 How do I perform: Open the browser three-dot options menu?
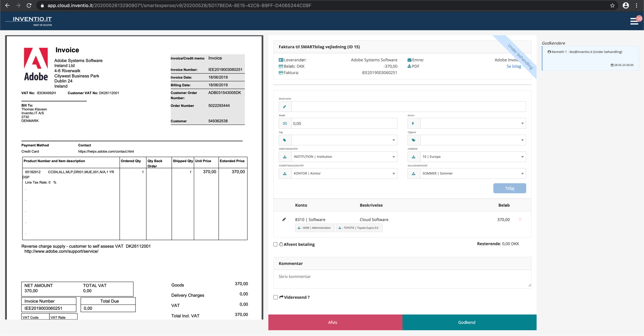pyautogui.click(x=637, y=5)
